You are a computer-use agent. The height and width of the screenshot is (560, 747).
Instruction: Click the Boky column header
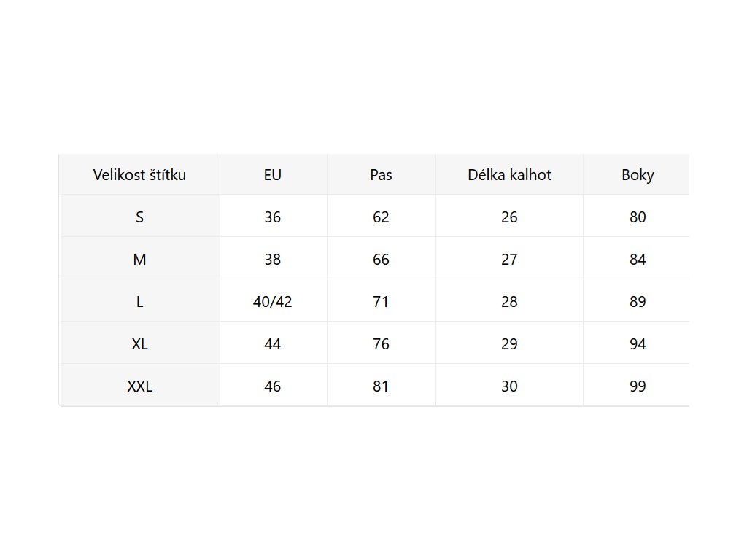tap(638, 175)
